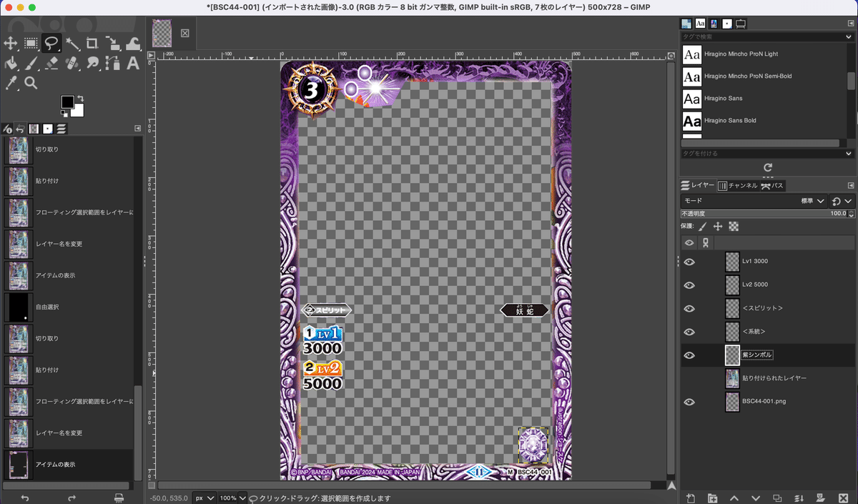Select the Text tool
Viewport: 858px width, 504px height.
(133, 64)
